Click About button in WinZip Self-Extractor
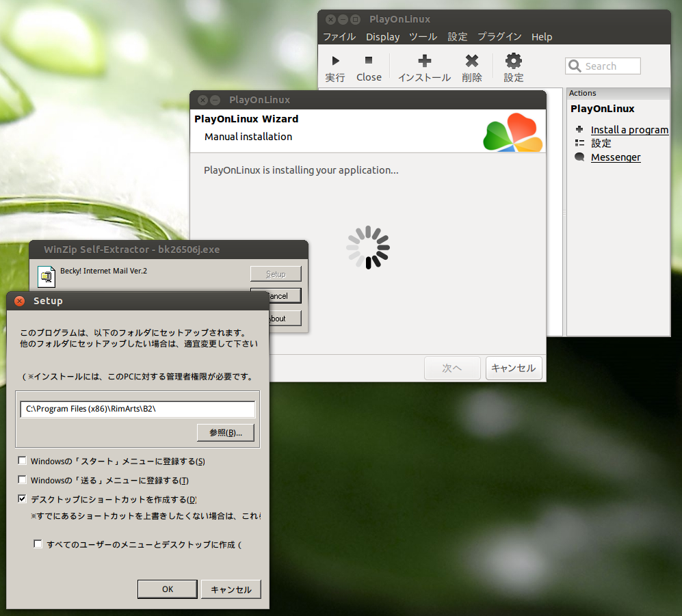Viewport: 682px width, 616px height. (285, 319)
